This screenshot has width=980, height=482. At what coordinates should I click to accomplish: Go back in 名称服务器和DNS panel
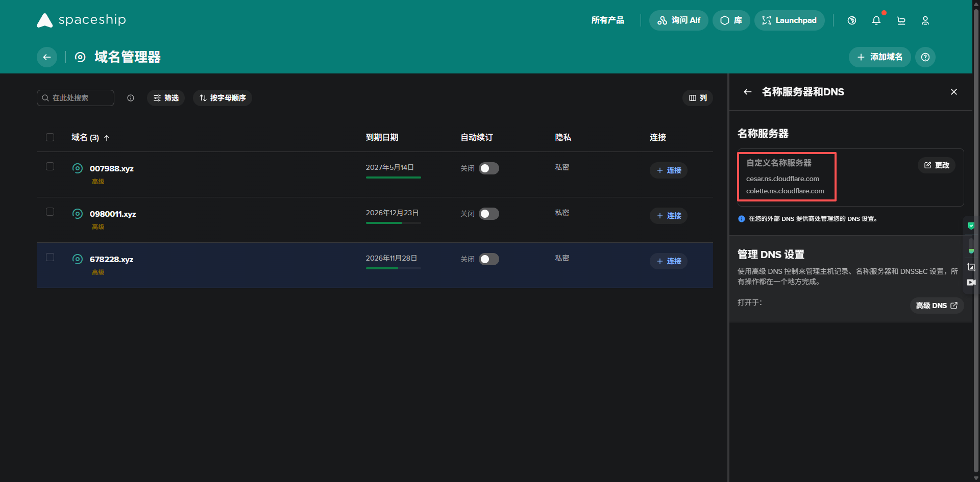[x=748, y=92]
